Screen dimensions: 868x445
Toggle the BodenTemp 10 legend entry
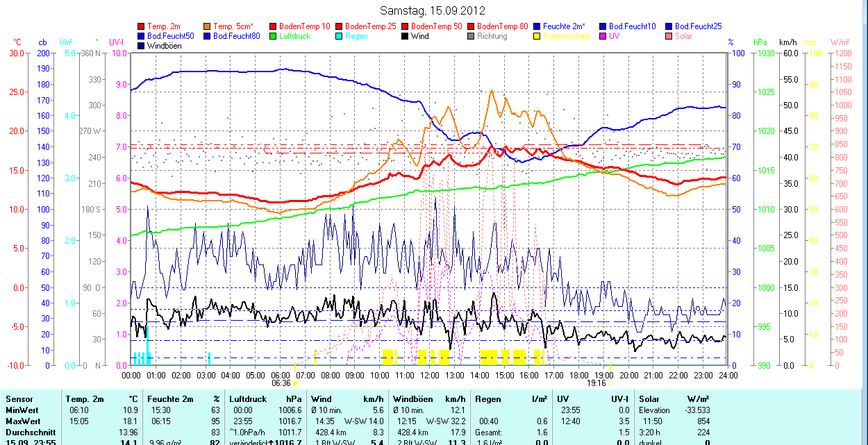303,26
